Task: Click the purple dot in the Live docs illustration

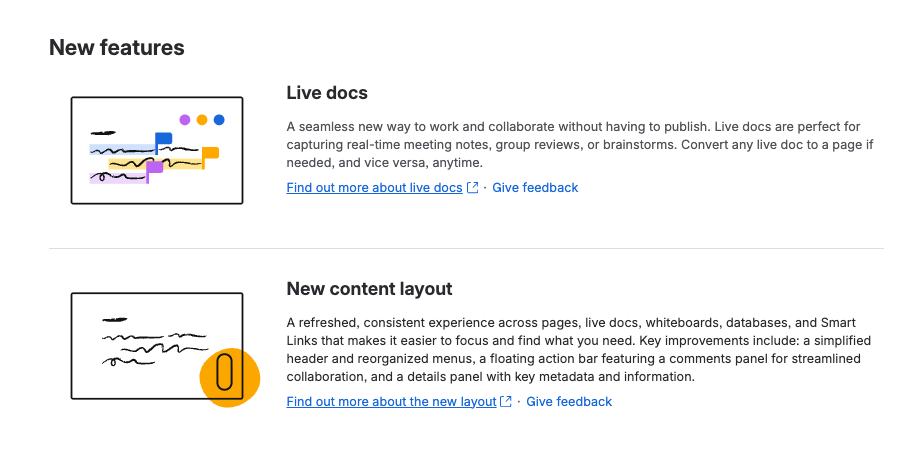Action: click(x=185, y=120)
